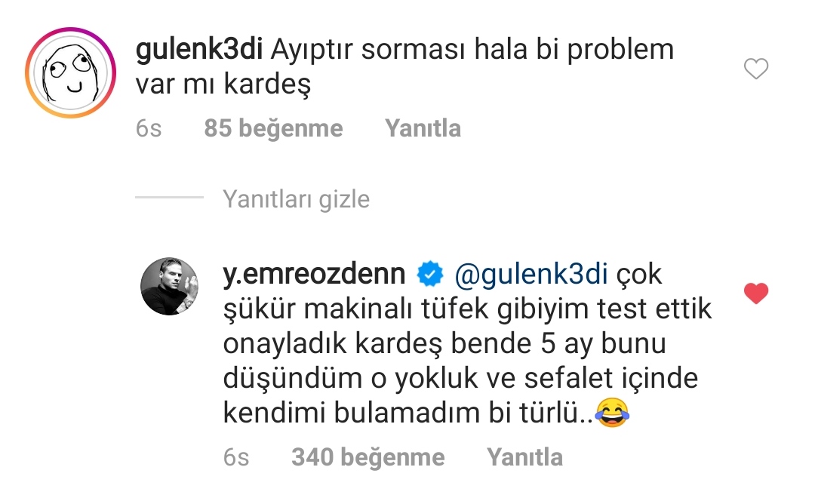Reply to gulenk3di's comment using Yanıtla
Image resolution: width=815 pixels, height=504 pixels.
click(423, 128)
